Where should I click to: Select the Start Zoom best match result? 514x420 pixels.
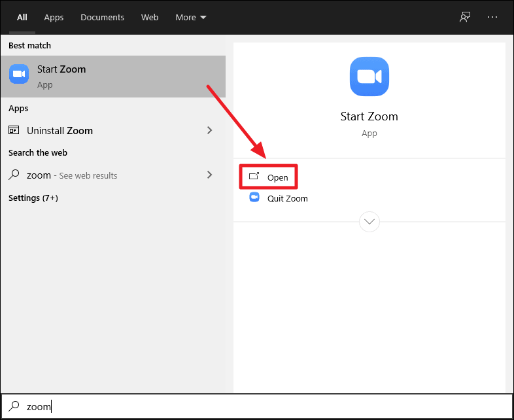point(113,77)
